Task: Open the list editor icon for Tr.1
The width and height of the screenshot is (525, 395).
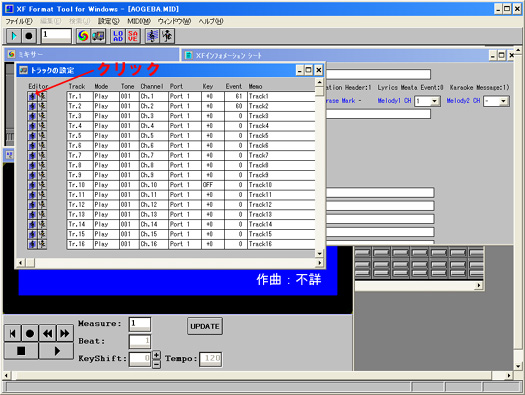Action: [42, 96]
